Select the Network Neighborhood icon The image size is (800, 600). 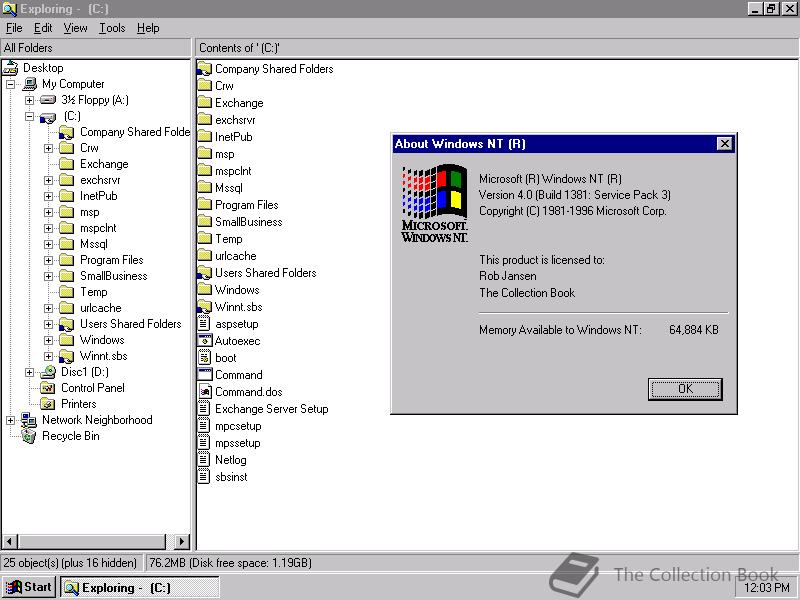29,420
